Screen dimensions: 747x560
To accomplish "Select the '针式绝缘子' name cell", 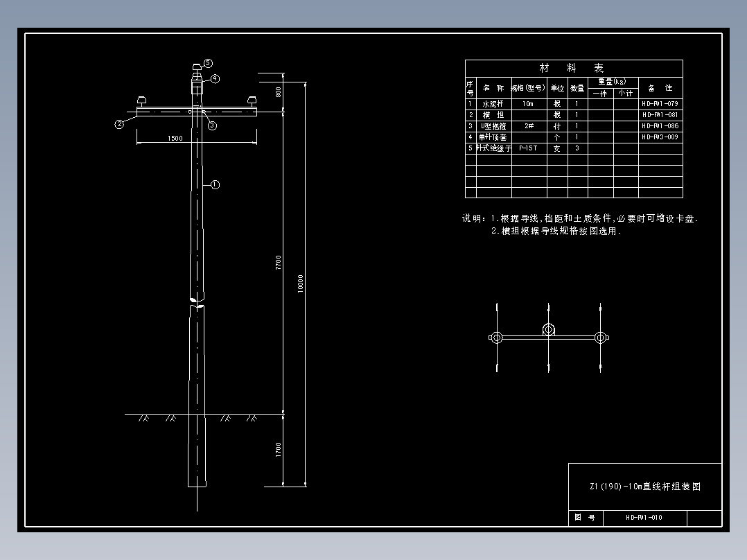I will click(x=493, y=148).
